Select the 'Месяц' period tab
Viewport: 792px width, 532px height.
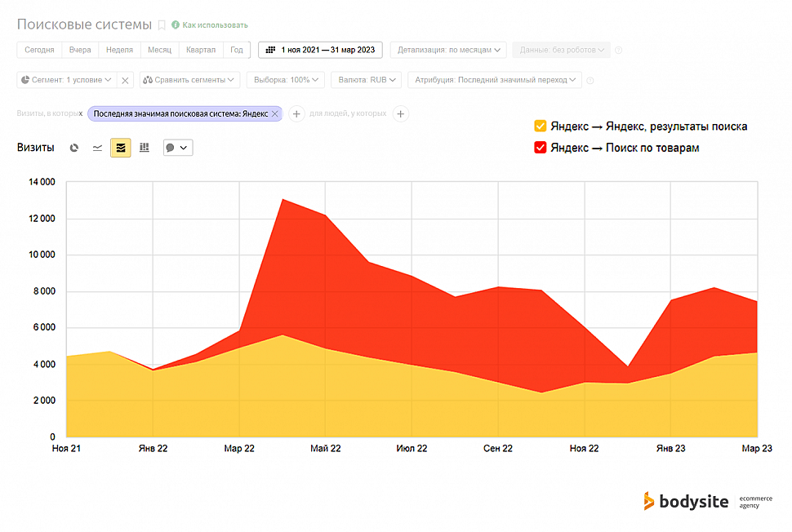(x=159, y=50)
